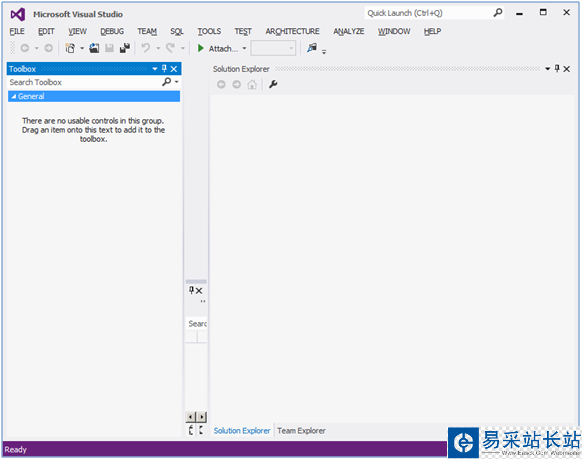Open Solution Explorer window position dropdown
582x459 pixels.
[547, 69]
